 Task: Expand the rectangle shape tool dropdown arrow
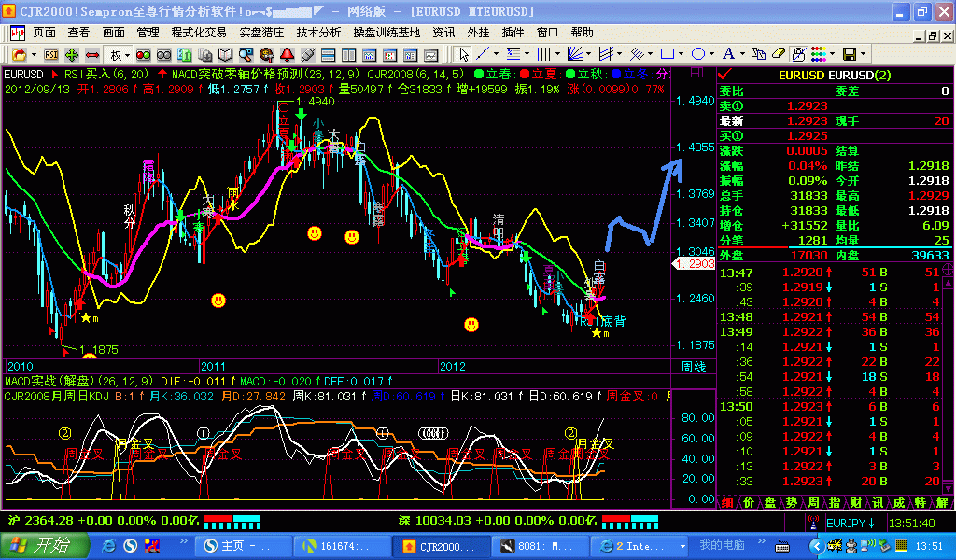(681, 54)
